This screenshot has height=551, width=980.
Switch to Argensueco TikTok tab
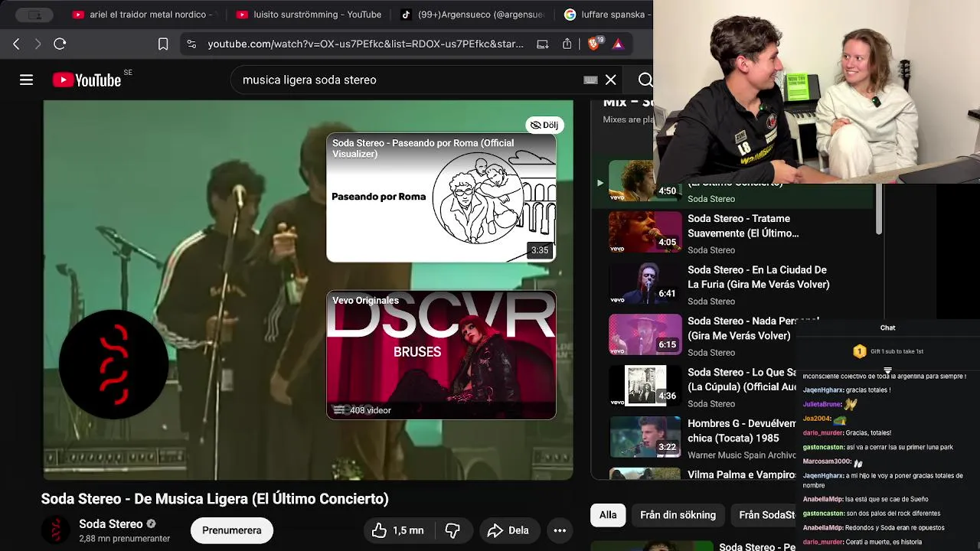(472, 15)
